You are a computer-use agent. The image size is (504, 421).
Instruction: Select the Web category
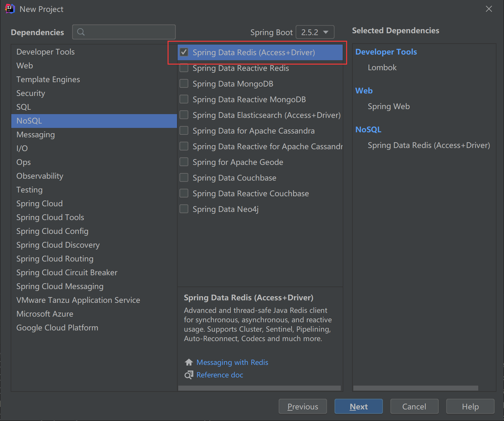[x=94, y=66]
